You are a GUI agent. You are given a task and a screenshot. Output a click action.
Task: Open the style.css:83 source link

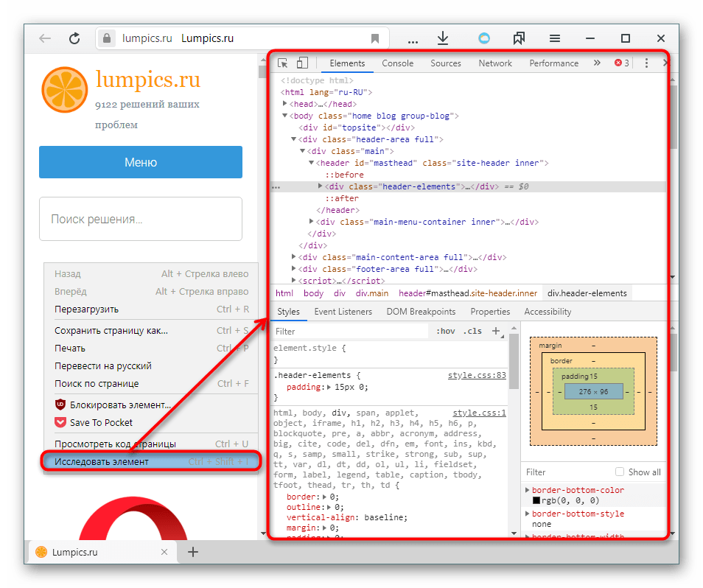[x=477, y=375]
